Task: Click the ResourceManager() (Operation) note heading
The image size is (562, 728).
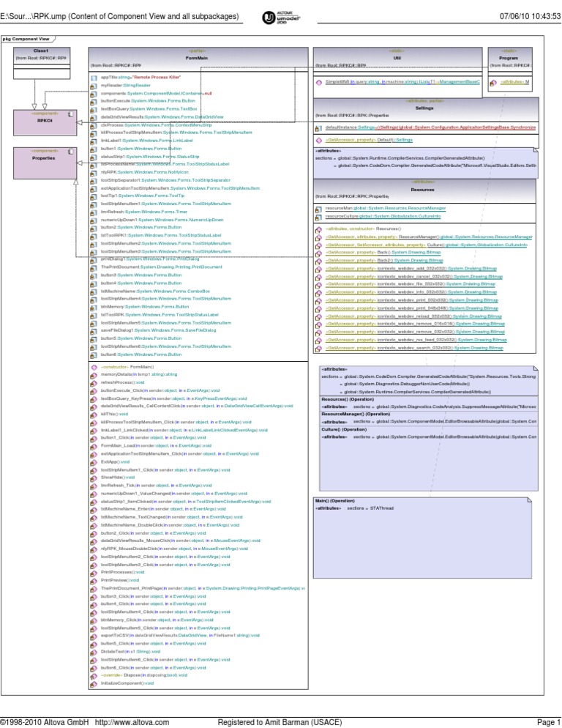Action: pos(356,414)
